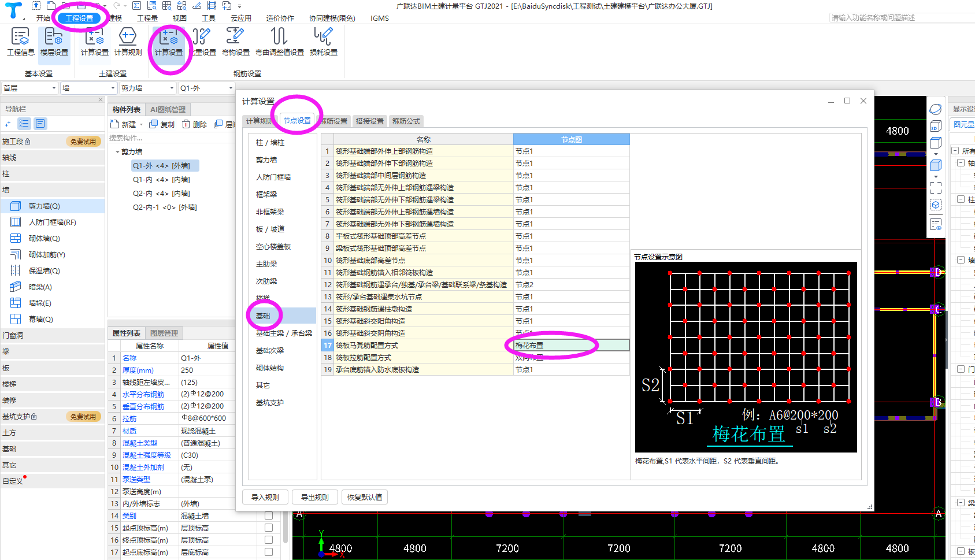Toggle the bulleted list view icon in navigation bar
The width and height of the screenshot is (975, 560).
click(x=24, y=124)
